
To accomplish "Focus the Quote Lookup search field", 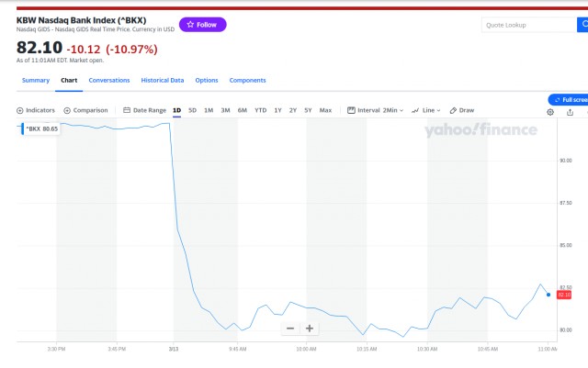I will click(529, 25).
